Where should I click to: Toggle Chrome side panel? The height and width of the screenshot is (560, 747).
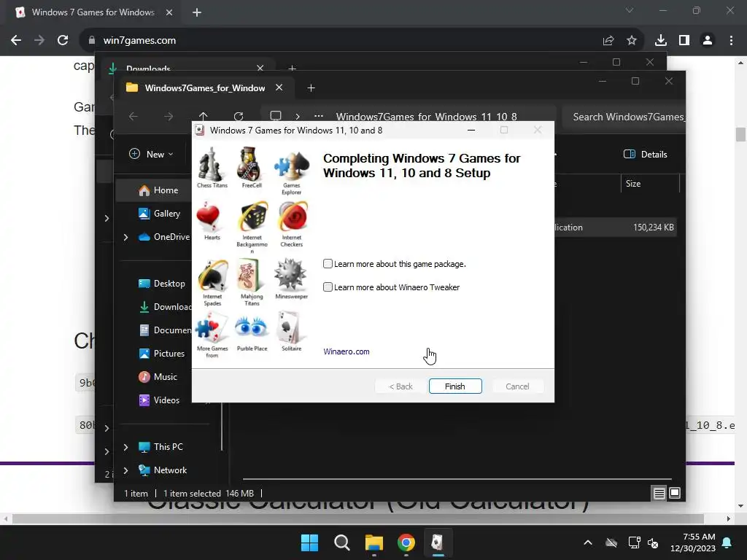[x=684, y=41]
